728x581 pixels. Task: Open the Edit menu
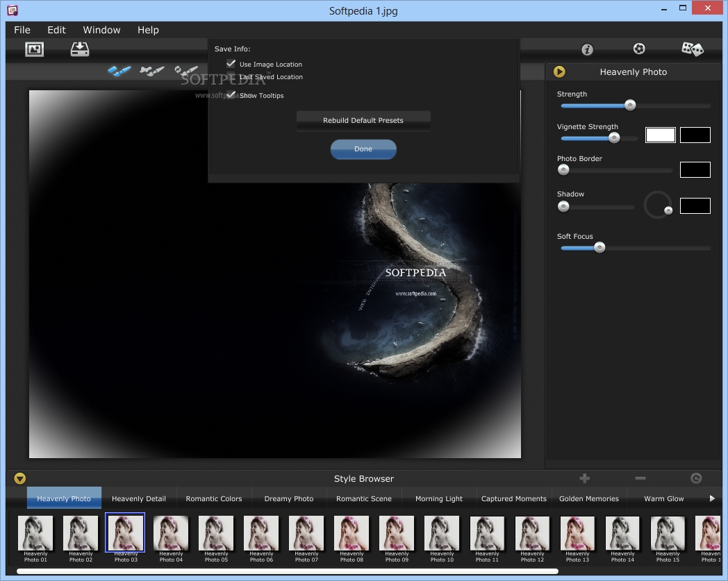[x=57, y=30]
